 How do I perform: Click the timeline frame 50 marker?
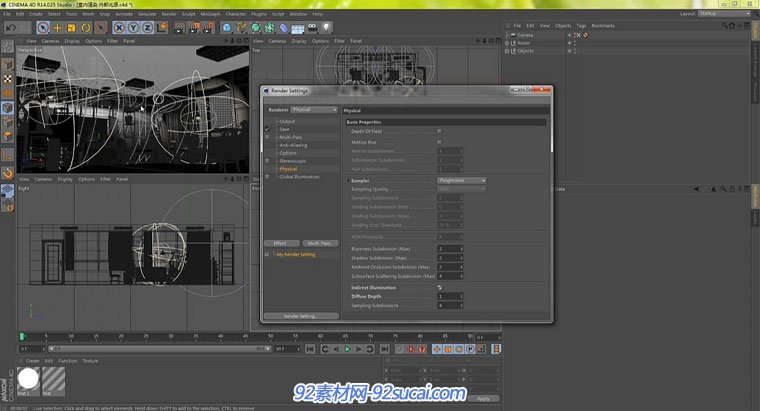(270, 336)
